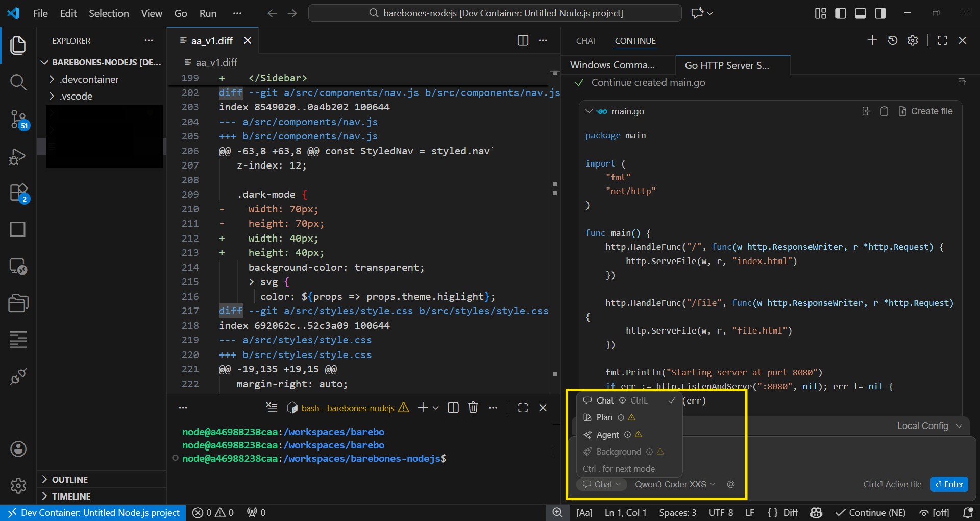Open the Accounts menu
Screen dimensions: 980x521
pyautogui.click(x=18, y=449)
